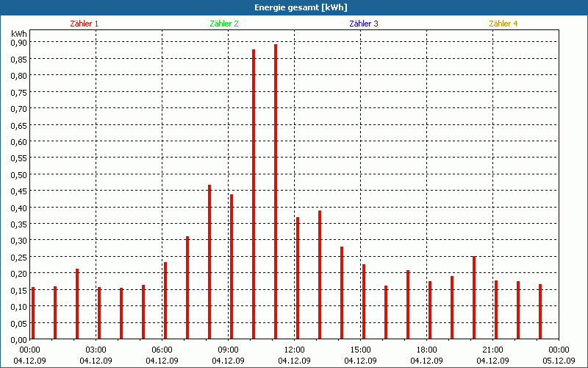
Task: Click the red bar at 10:00
Action: (254, 194)
